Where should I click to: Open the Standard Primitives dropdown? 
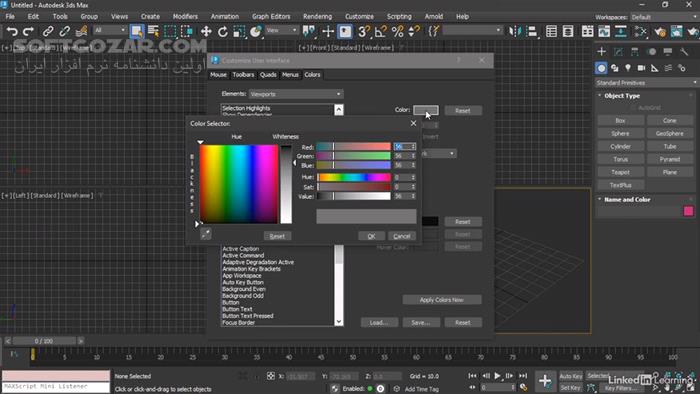[x=646, y=83]
